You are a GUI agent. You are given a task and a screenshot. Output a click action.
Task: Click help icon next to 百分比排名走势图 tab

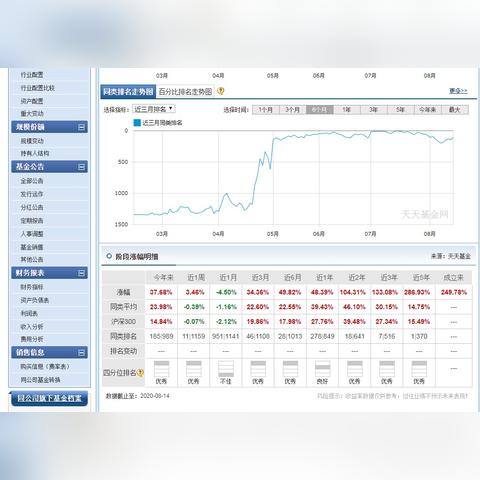pos(221,91)
